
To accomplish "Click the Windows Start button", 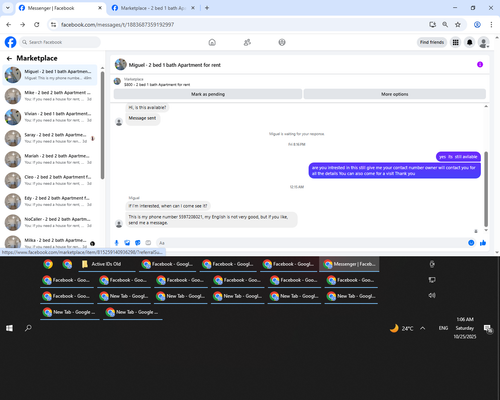I will pos(9,328).
